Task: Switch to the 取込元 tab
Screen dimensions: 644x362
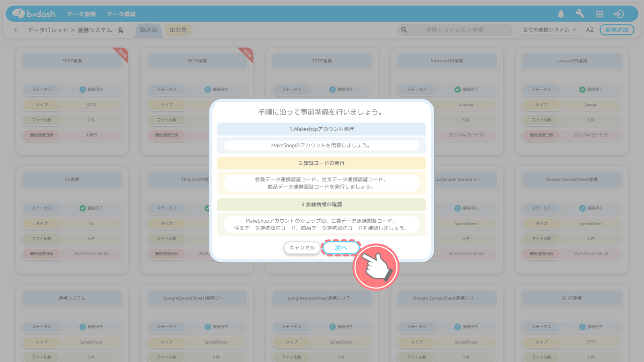Action: pyautogui.click(x=148, y=30)
